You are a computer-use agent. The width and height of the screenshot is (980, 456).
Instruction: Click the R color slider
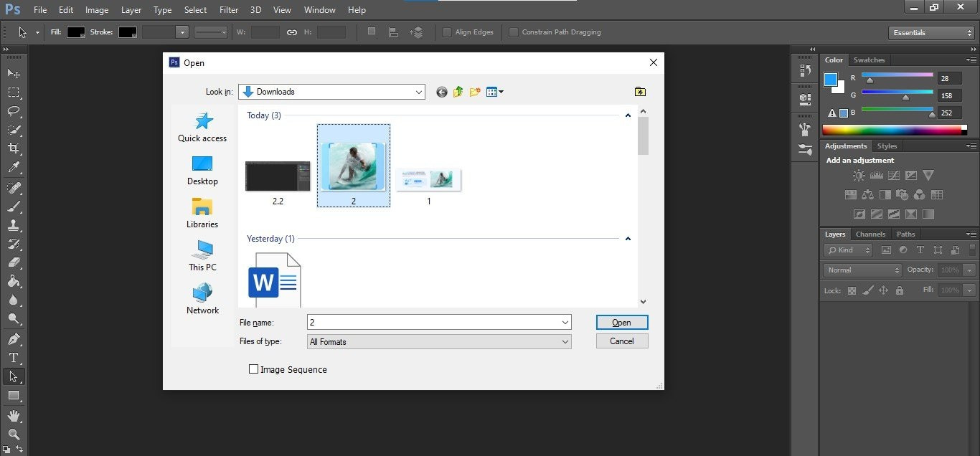pyautogui.click(x=897, y=77)
